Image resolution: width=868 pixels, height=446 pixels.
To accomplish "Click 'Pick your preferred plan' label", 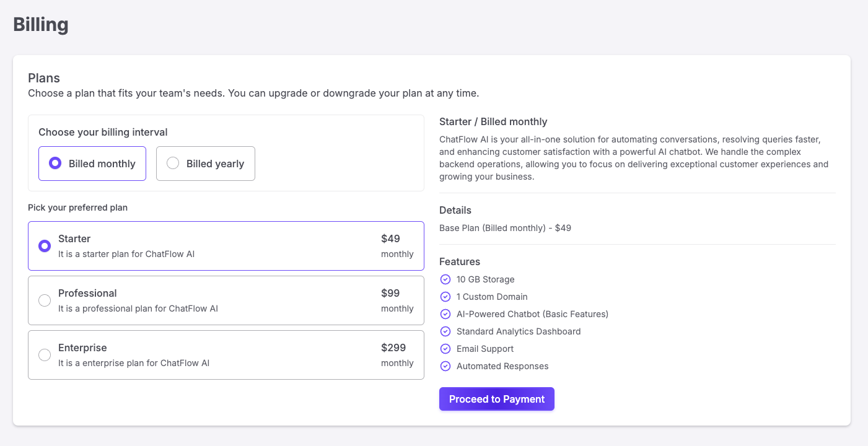I will point(77,208).
